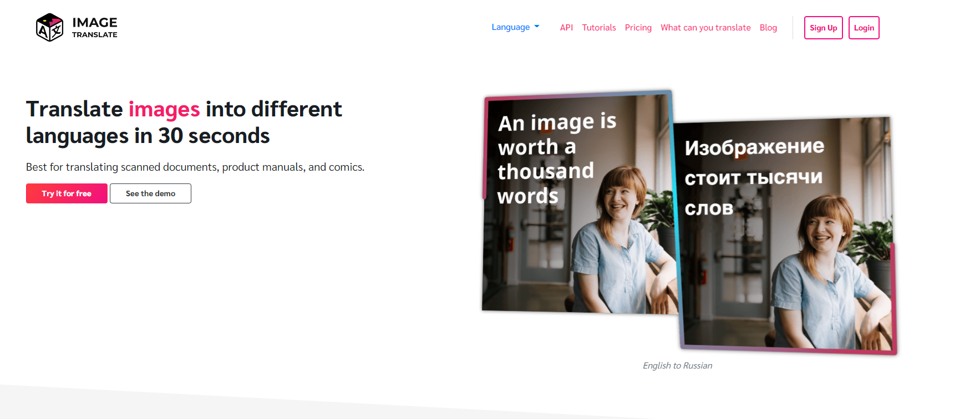Click the Sign Up button
The height and width of the screenshot is (419, 980).
pyautogui.click(x=824, y=28)
